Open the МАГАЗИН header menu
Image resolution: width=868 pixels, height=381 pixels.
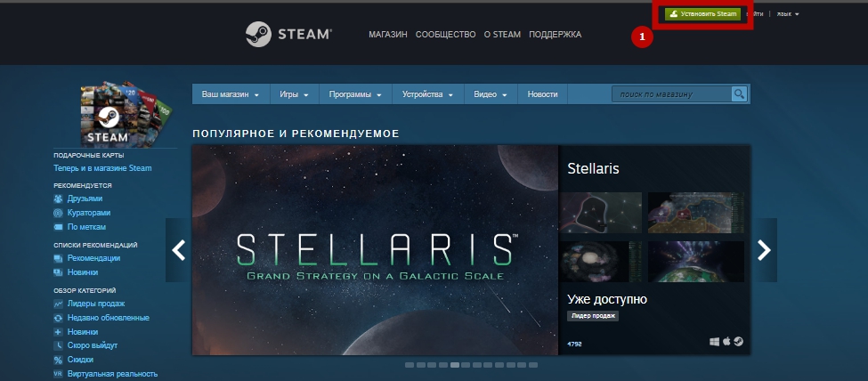pyautogui.click(x=388, y=35)
